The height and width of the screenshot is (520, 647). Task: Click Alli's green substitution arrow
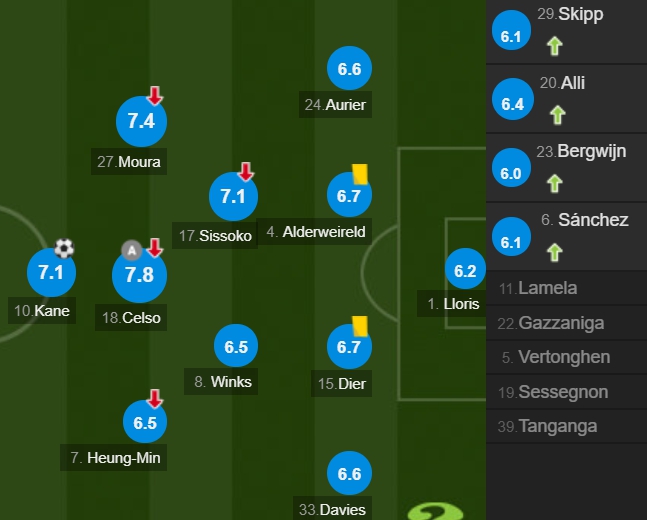[557, 115]
